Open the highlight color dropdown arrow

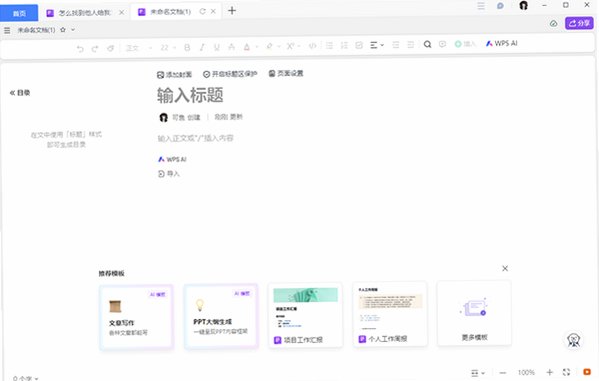[279, 46]
